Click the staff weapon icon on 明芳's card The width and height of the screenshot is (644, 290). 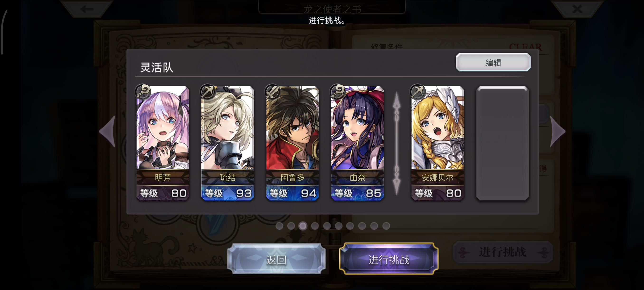(x=143, y=92)
